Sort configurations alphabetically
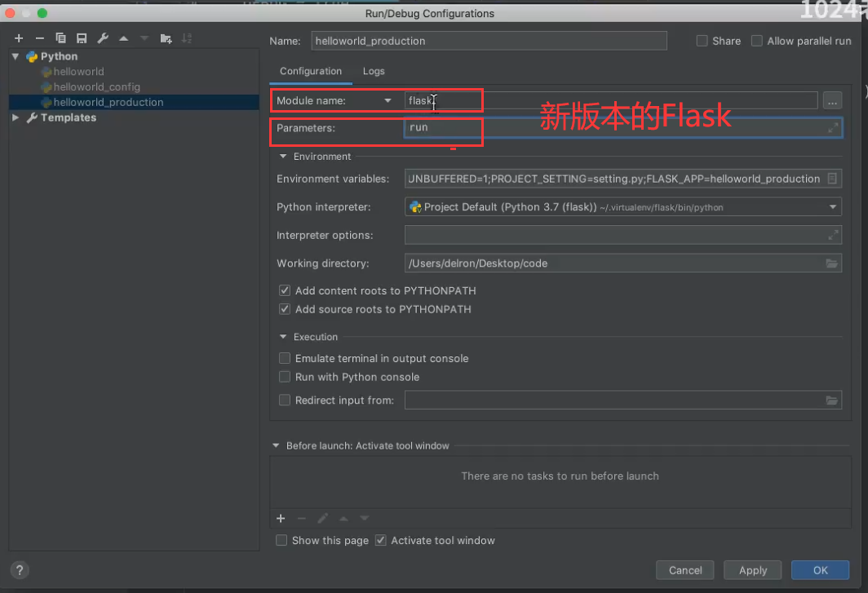Viewport: 868px width, 593px height. (187, 38)
